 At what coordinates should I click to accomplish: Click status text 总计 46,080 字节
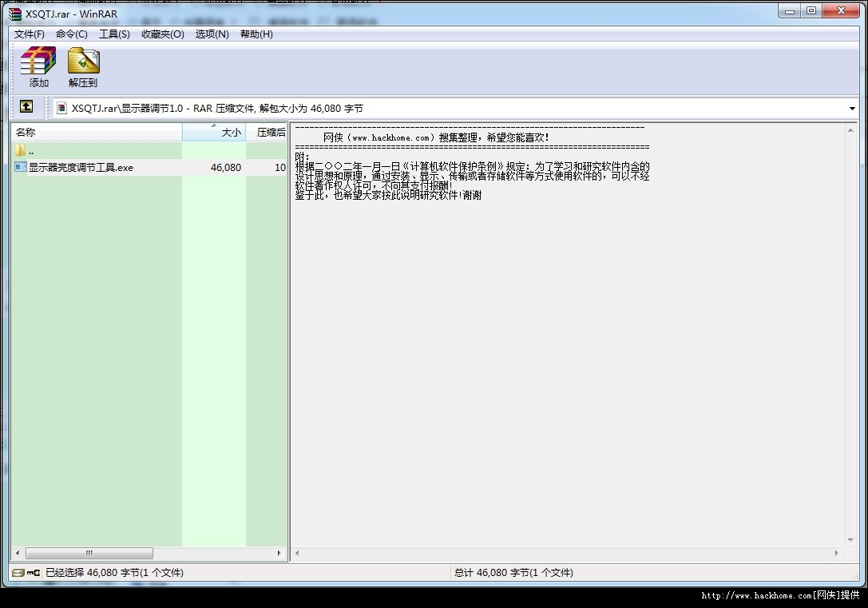pos(513,573)
